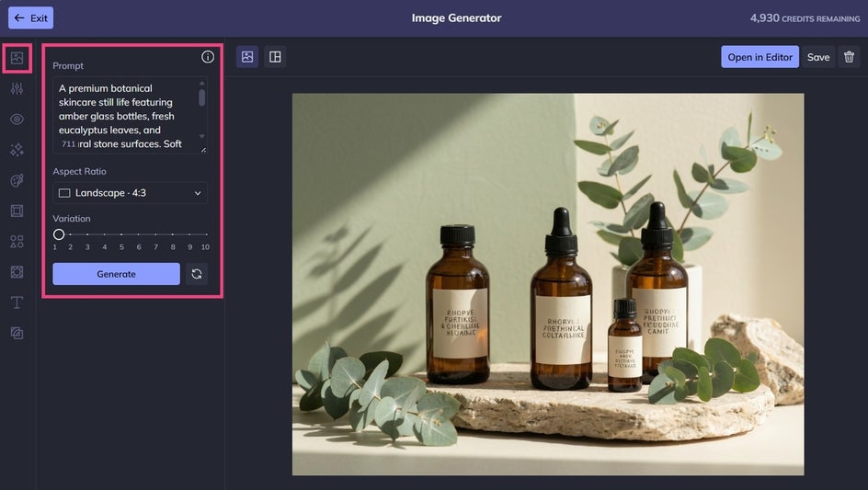Viewport: 868px width, 490px height.
Task: Click the prompt character count 711
Action: click(69, 144)
